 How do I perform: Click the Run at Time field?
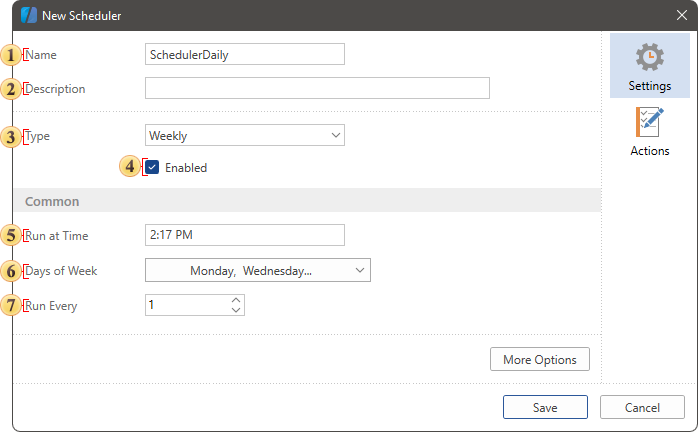(x=245, y=235)
